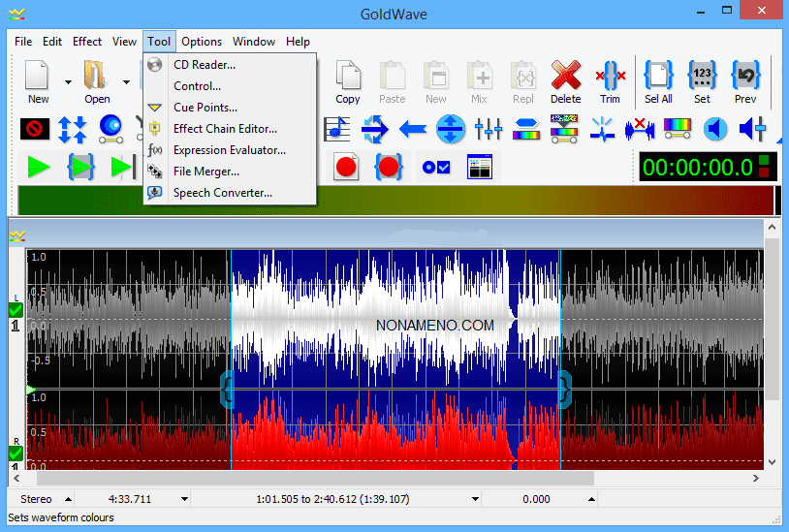
Task: Toggle the left channel green checkbox
Action: [x=16, y=310]
